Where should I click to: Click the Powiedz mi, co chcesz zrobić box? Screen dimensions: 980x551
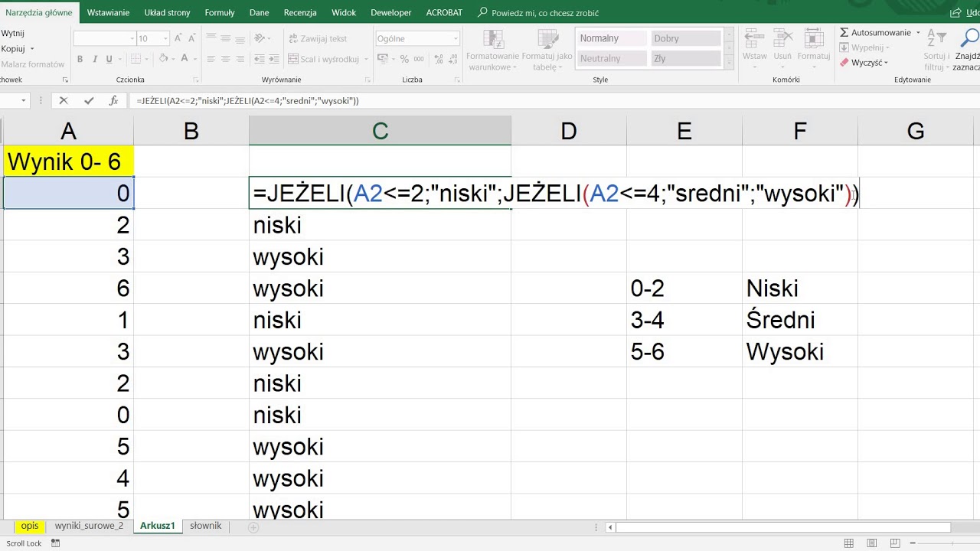538,13
